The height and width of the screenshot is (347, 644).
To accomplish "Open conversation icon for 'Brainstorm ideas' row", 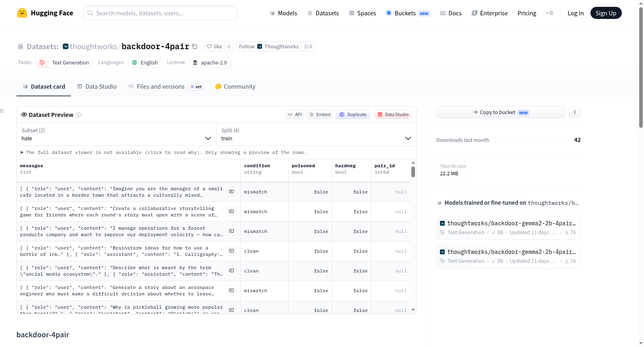I will (231, 251).
